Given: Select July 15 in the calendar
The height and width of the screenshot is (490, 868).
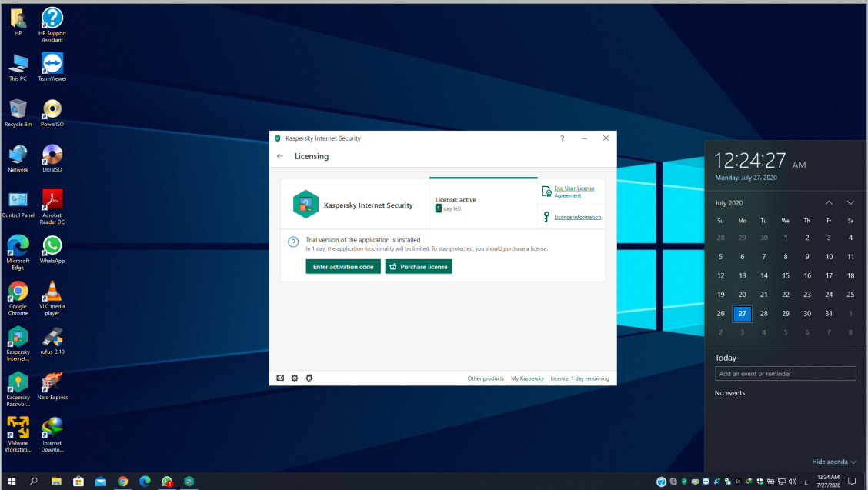Looking at the screenshot, I should pyautogui.click(x=786, y=275).
